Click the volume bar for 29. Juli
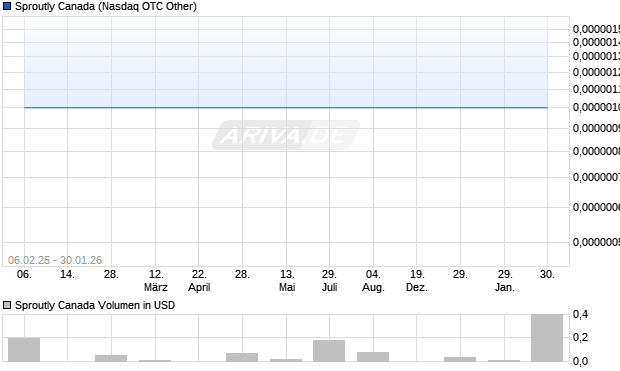The height and width of the screenshot is (371, 620). click(329, 351)
